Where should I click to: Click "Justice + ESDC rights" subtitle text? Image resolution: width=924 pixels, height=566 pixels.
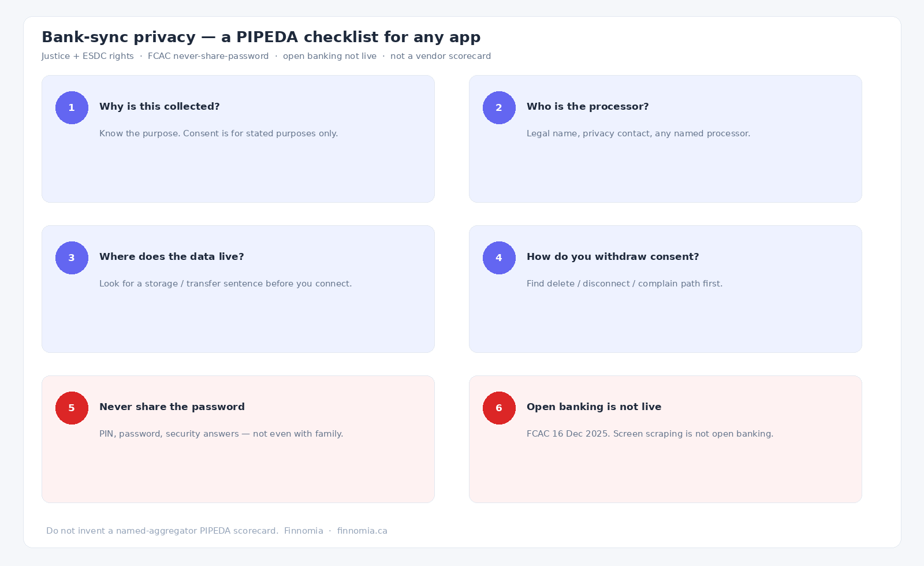click(88, 56)
